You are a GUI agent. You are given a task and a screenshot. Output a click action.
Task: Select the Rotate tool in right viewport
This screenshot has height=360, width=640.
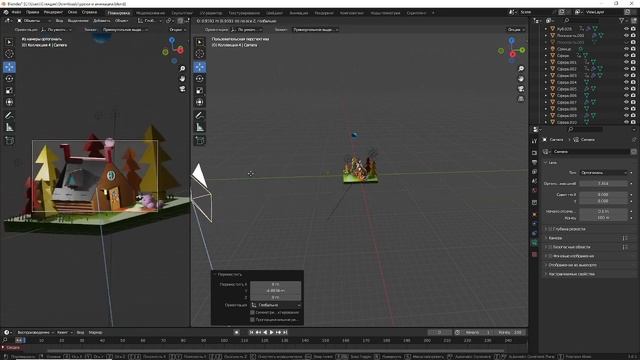pos(200,78)
